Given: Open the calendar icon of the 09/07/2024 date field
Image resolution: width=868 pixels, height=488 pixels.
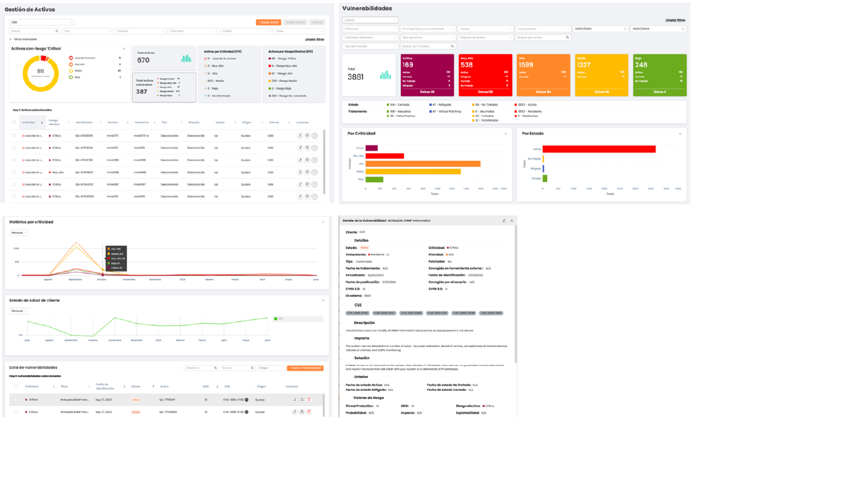Looking at the screenshot, I should [x=683, y=29].
